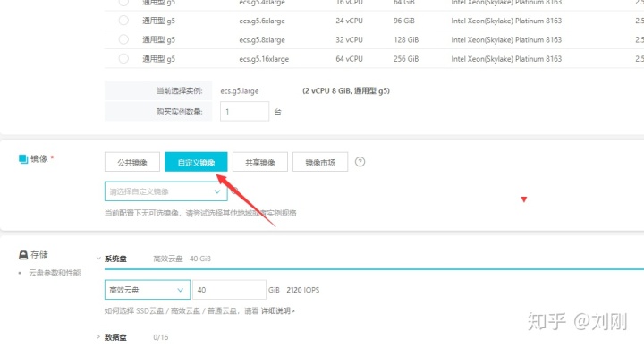644x348 pixels.
Task: Click the 数据盘 label
Action: click(x=115, y=337)
